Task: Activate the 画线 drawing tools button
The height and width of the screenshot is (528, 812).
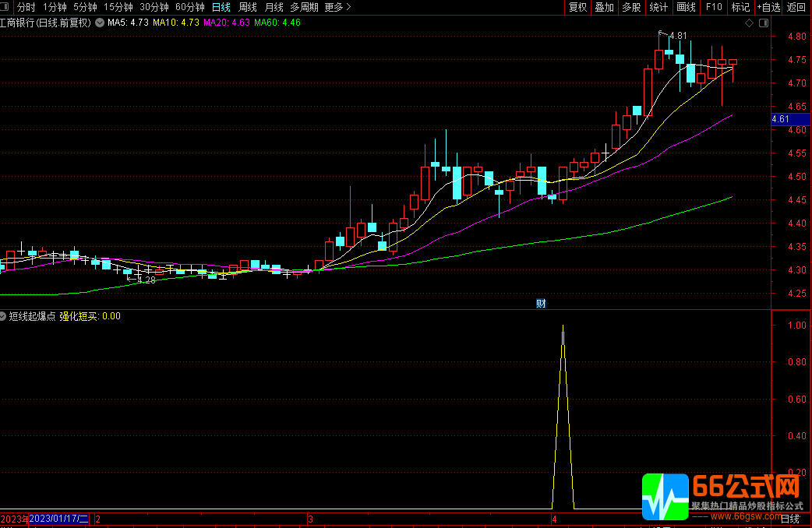Action: 686,7
